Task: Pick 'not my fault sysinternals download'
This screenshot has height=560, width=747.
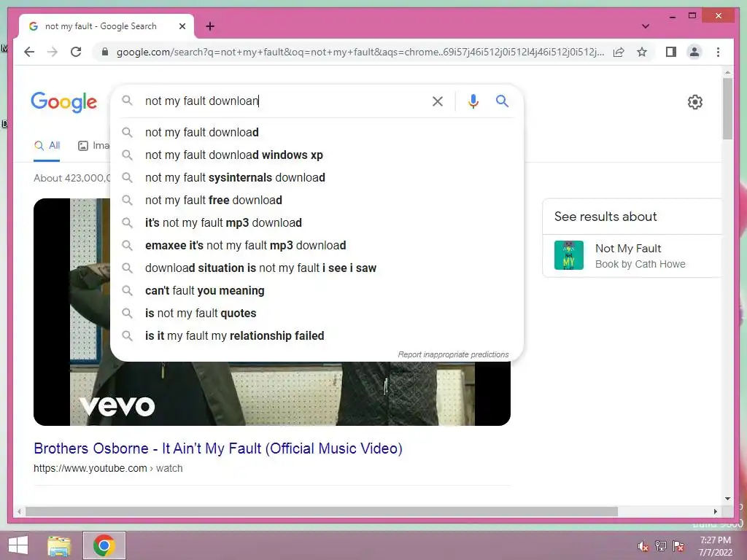Action: tap(317, 178)
